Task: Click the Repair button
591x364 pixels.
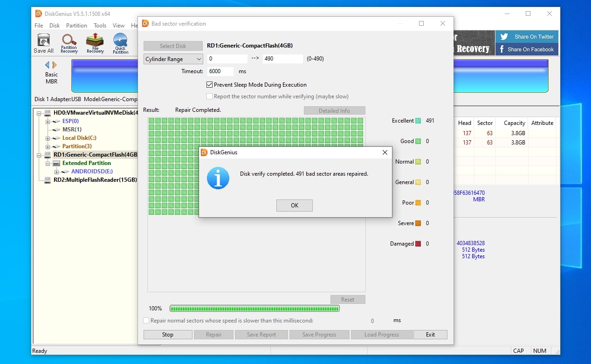Action: point(214,335)
